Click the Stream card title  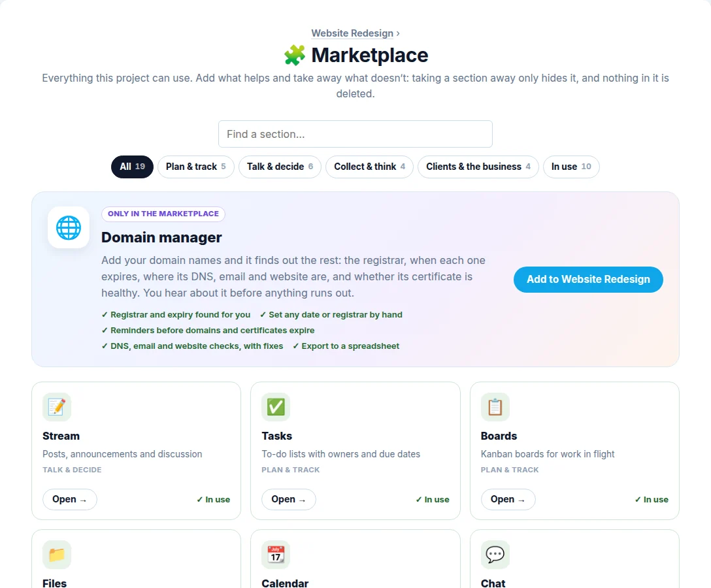[x=61, y=436]
